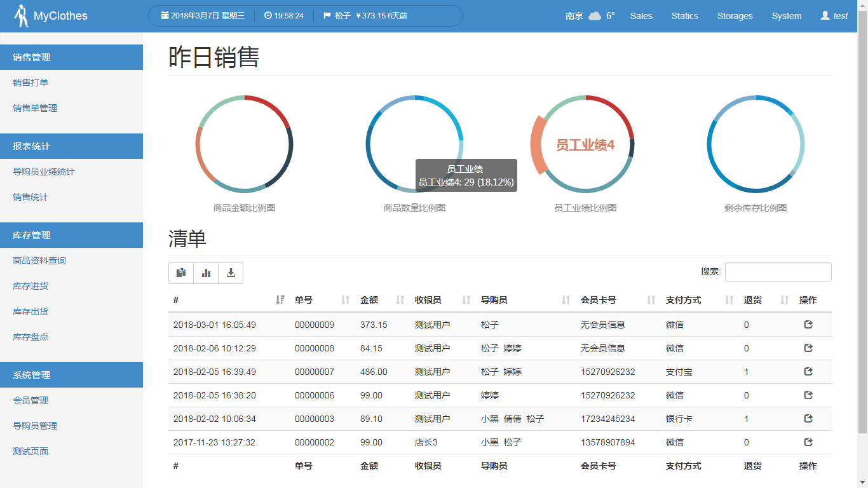
Task: Open the Storages menu
Action: [x=735, y=16]
